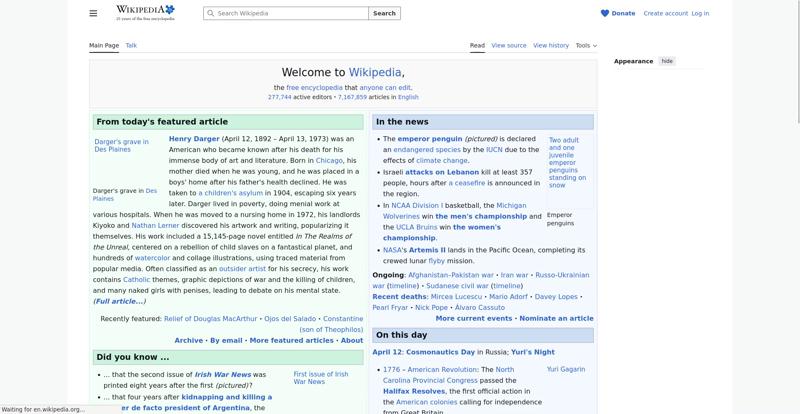Open the Create account link
This screenshot has height=414, width=800.
pos(665,13)
